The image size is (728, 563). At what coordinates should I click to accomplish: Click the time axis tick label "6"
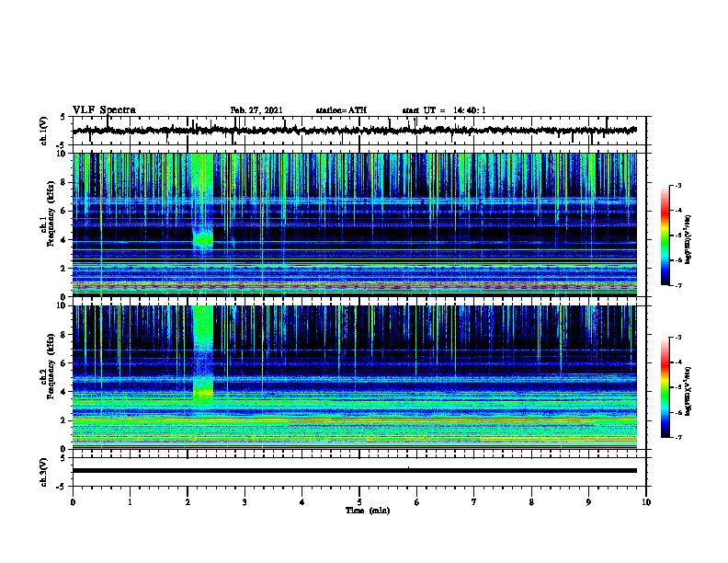[x=417, y=502]
